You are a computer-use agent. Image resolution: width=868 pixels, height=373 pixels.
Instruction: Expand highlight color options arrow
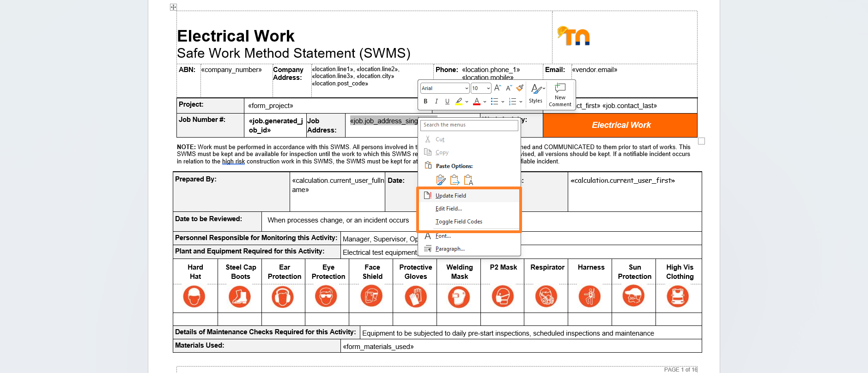click(x=467, y=102)
